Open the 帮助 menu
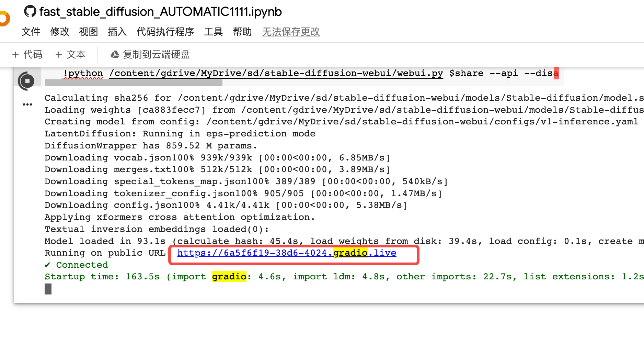 [x=242, y=32]
